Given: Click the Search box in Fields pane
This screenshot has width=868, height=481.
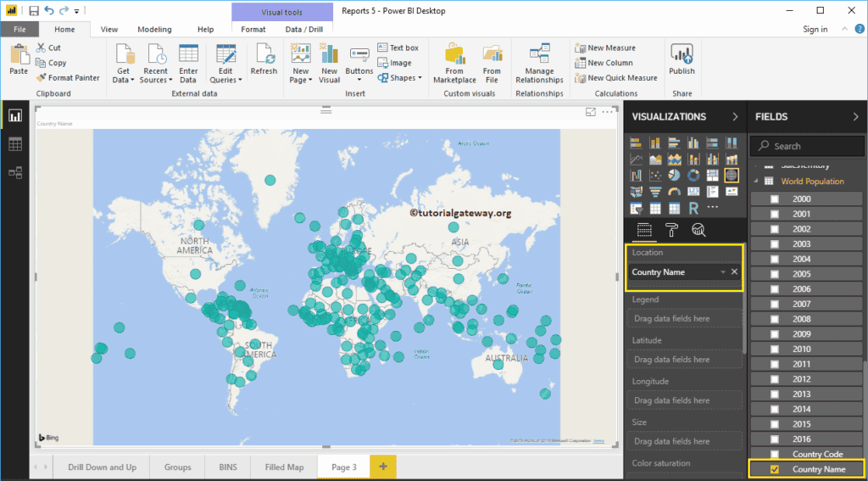Looking at the screenshot, I should click(805, 146).
